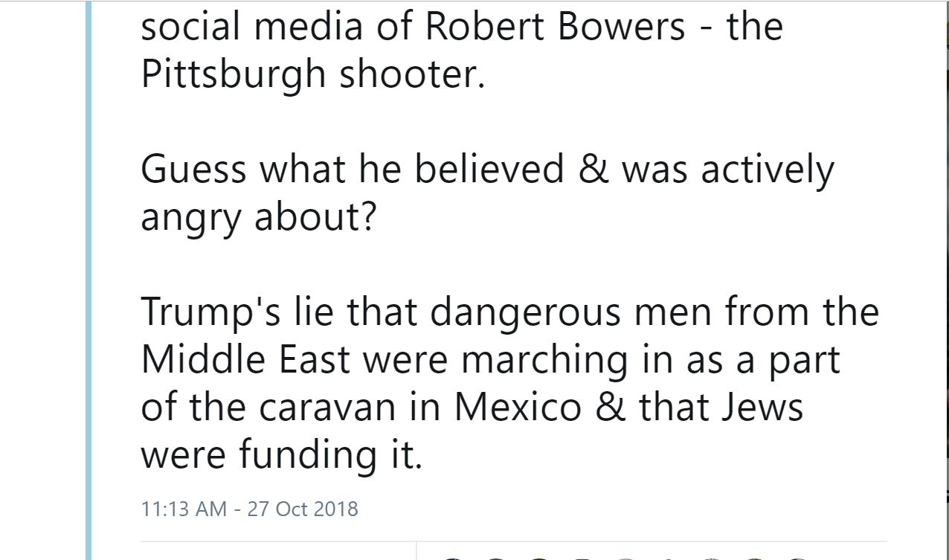Viewport: 949px width, 560px height.
Task: Click "from the" ending the Trump's lie line
Action: click(x=802, y=312)
